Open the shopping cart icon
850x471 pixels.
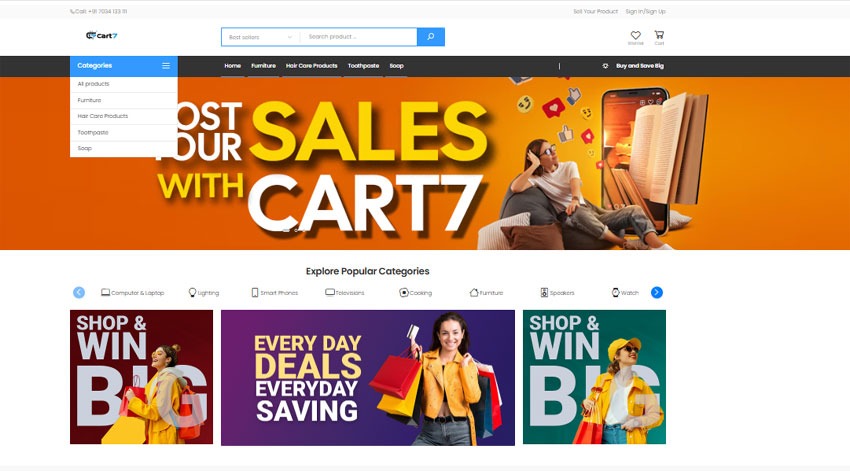click(x=659, y=35)
